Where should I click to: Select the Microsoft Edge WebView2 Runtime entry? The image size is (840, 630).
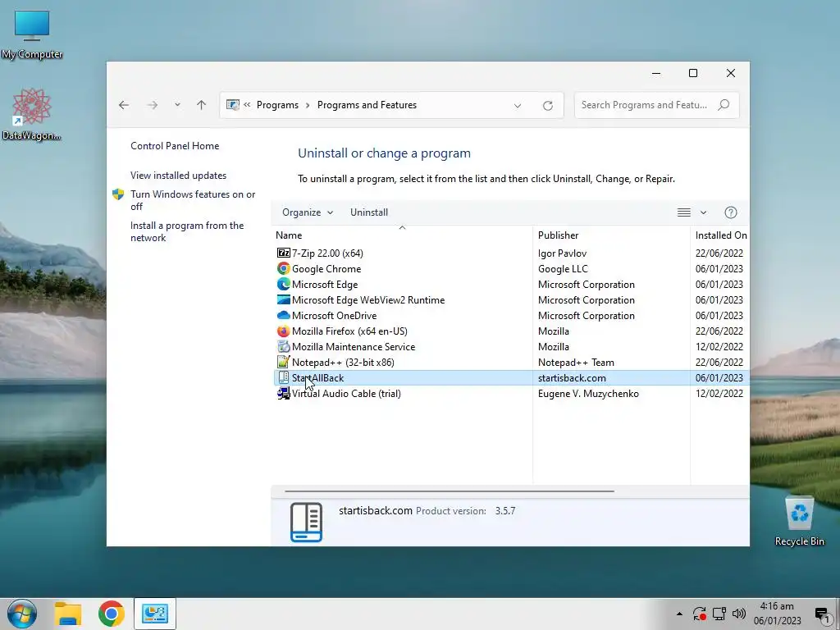point(368,300)
